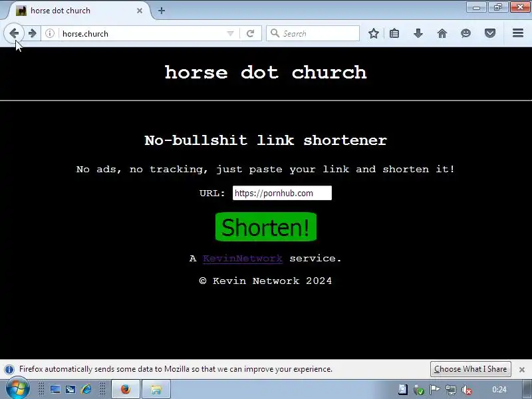Image resolution: width=532 pixels, height=399 pixels.
Task: Click the first system tray icon
Action: click(x=403, y=390)
